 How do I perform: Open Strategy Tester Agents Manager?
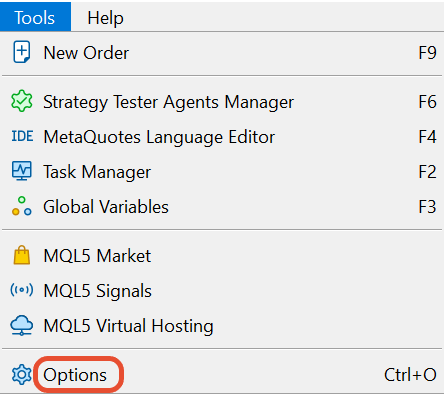(x=222, y=101)
